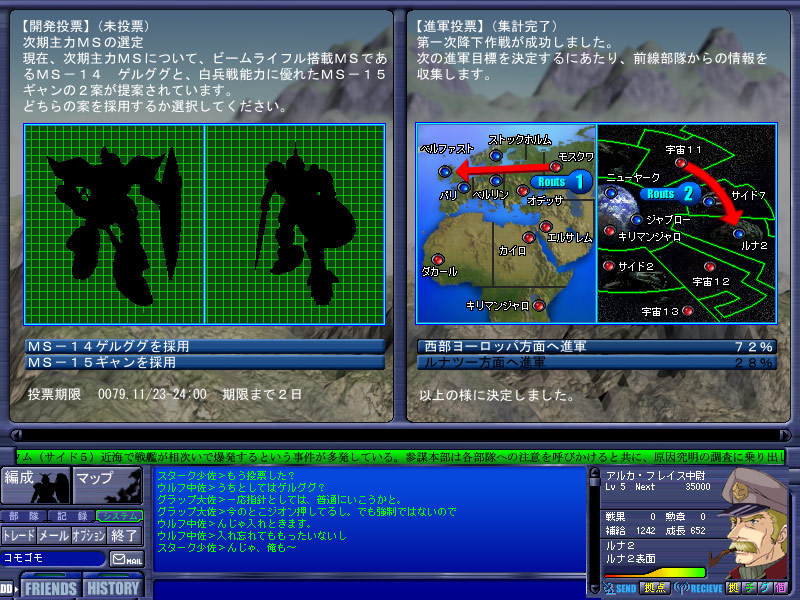This screenshot has width=800, height=600.
Task: Select the Side 2 (サイド2) node
Action: 608,265
